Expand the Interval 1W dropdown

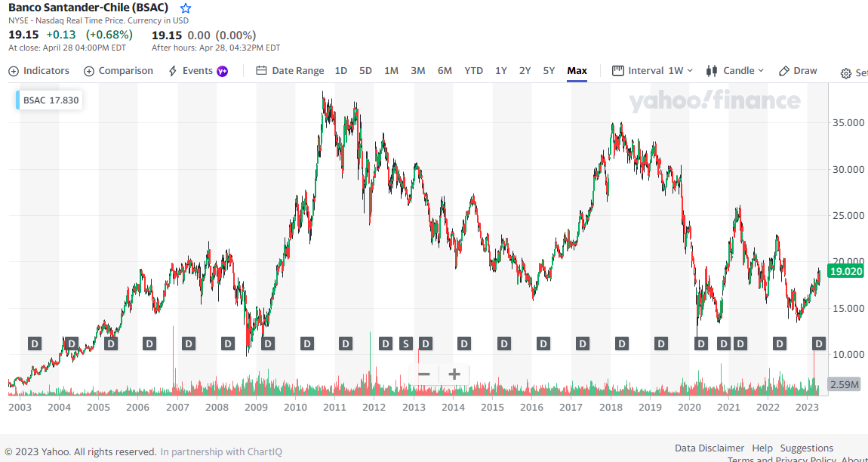652,71
